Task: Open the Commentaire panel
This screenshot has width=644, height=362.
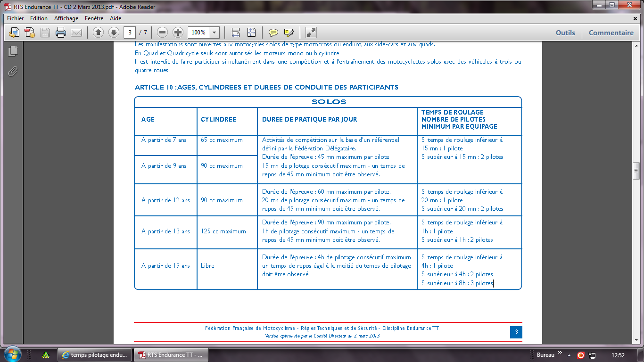Action: coord(611,33)
